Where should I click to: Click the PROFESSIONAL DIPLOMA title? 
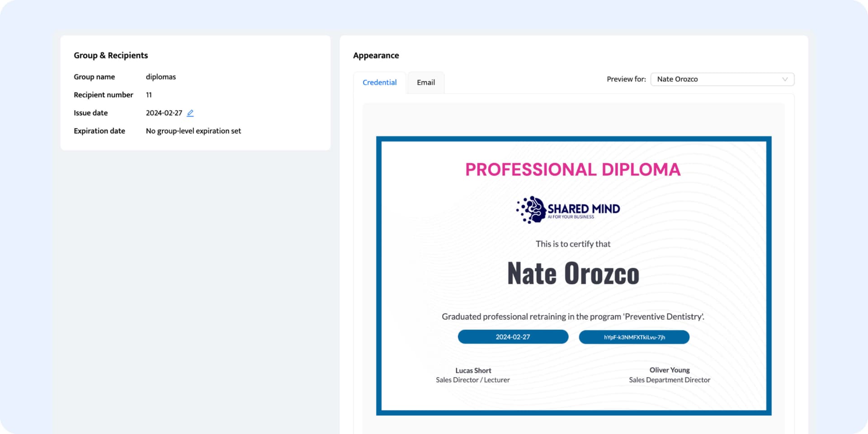(x=573, y=170)
